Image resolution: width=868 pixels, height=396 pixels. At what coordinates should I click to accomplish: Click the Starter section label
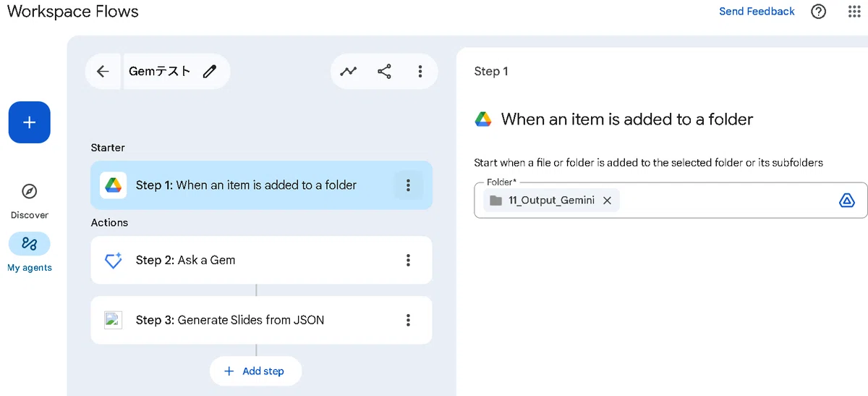108,148
